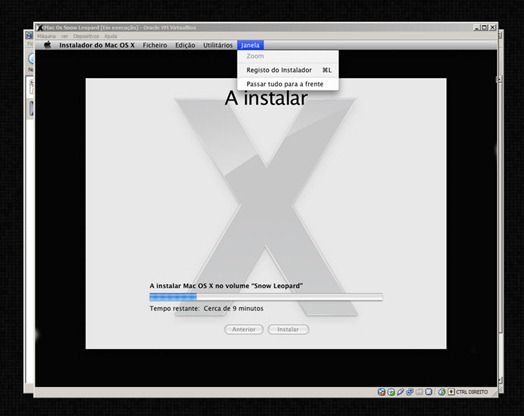Open the Apple menu
524x416 pixels.
(x=47, y=45)
